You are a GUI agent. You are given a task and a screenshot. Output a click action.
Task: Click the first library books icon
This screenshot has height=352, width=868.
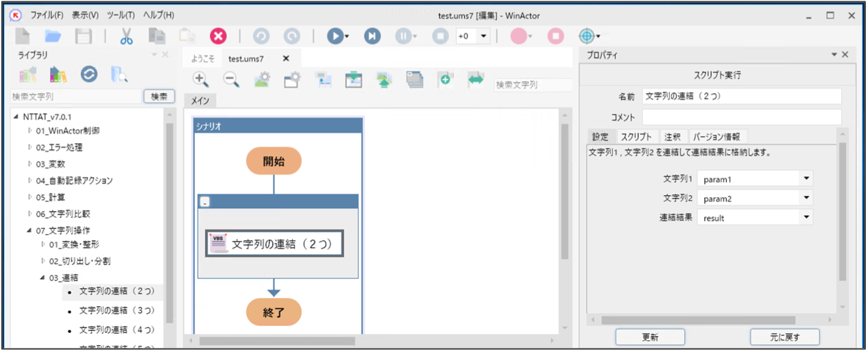27,75
